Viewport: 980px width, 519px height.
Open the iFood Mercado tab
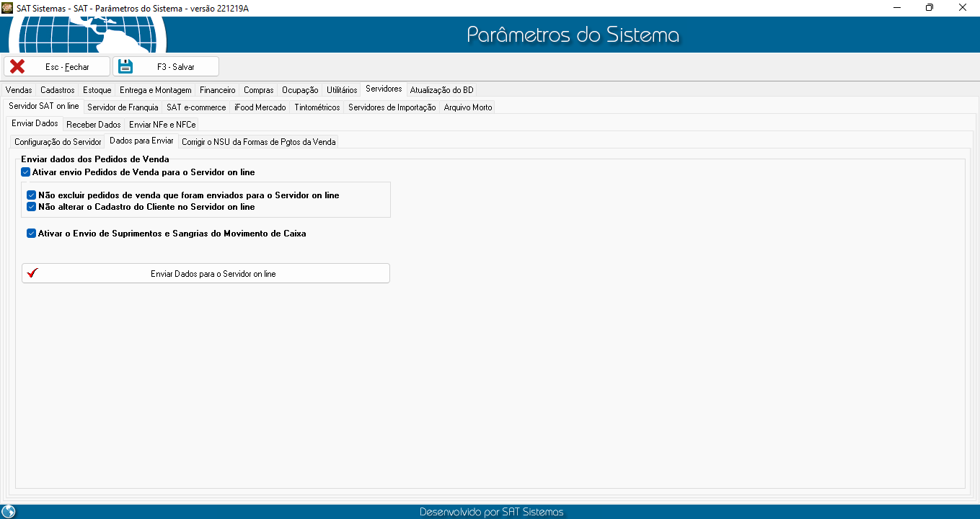click(x=260, y=107)
